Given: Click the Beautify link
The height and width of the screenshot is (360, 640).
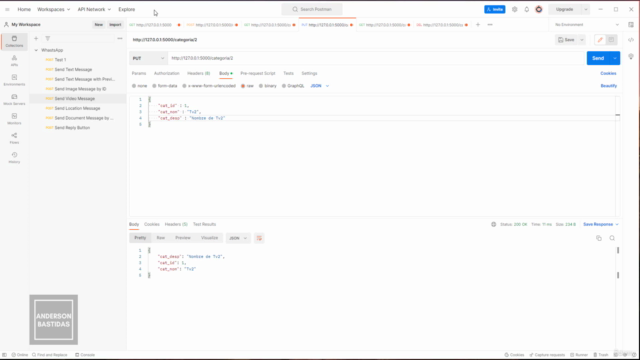Looking at the screenshot, I should coord(609,86).
